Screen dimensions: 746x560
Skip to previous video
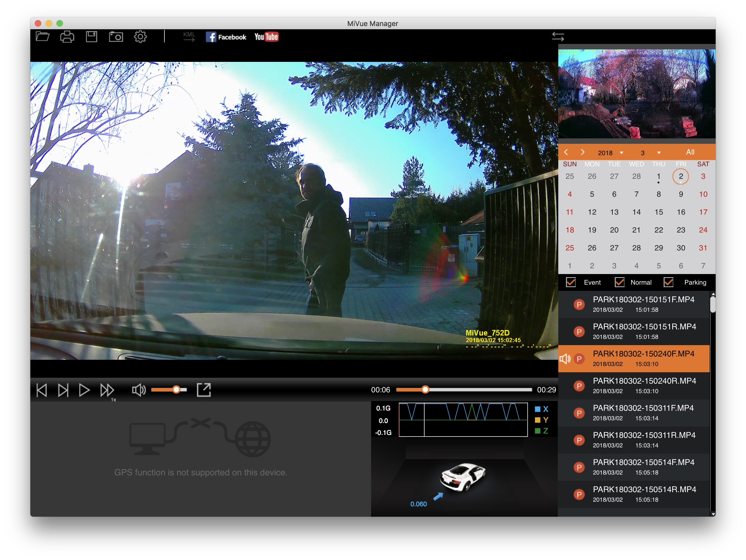pyautogui.click(x=42, y=390)
